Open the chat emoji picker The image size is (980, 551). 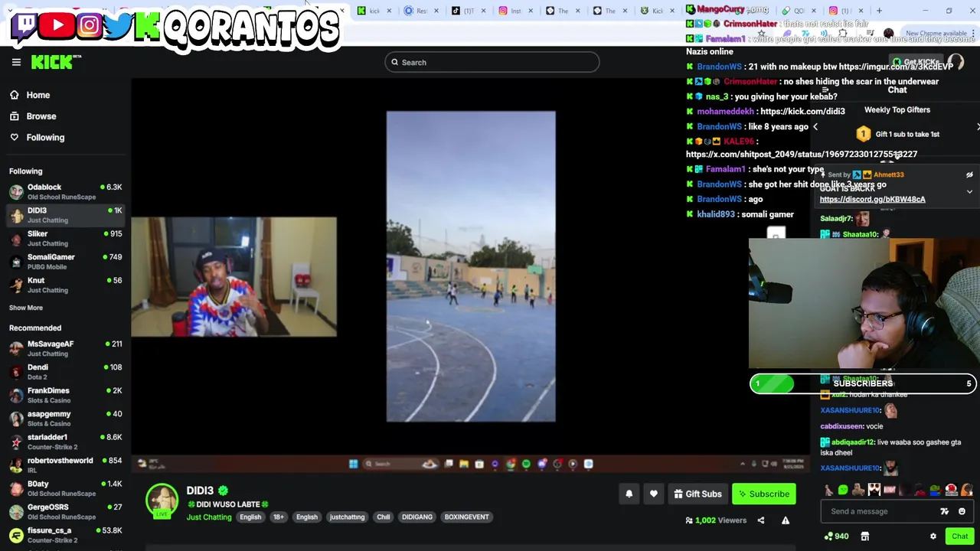click(962, 511)
